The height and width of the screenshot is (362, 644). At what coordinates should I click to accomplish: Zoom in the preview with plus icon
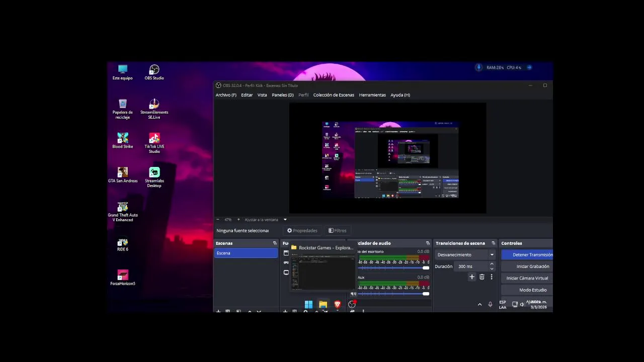pyautogui.click(x=238, y=220)
